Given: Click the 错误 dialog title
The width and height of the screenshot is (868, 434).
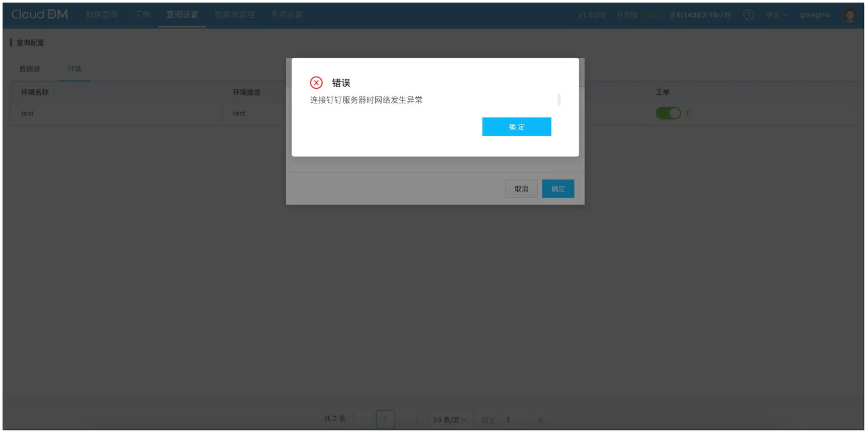Looking at the screenshot, I should tap(341, 83).
